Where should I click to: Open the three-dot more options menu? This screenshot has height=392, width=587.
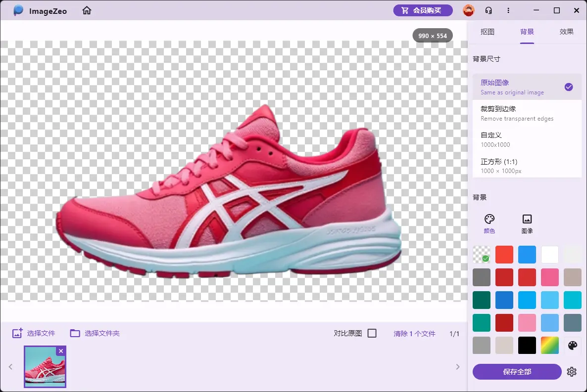pos(508,10)
